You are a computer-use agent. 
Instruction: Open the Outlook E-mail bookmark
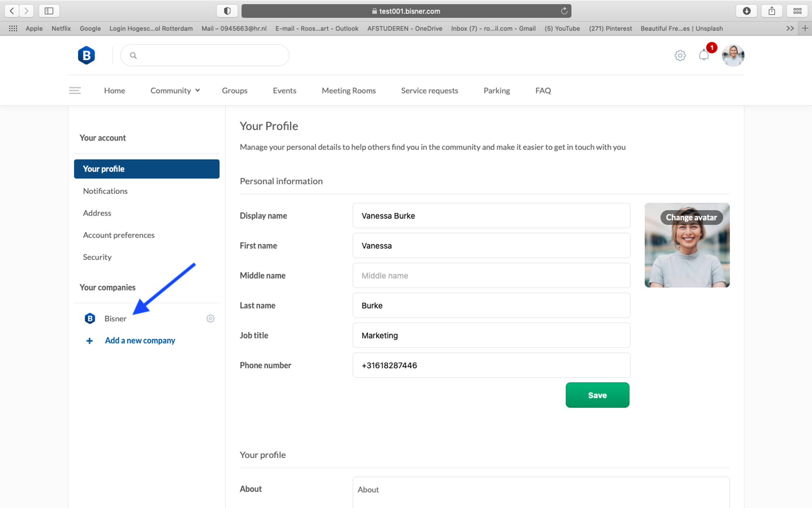[x=317, y=28]
